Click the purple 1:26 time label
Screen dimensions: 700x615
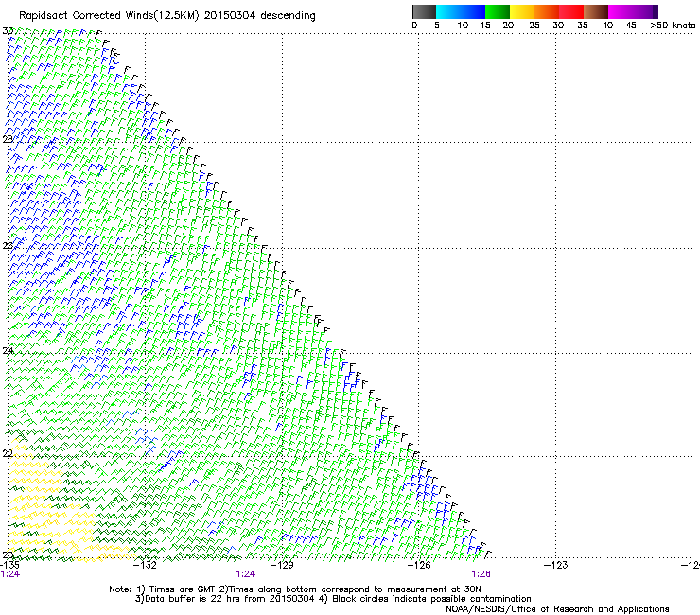[x=481, y=574]
